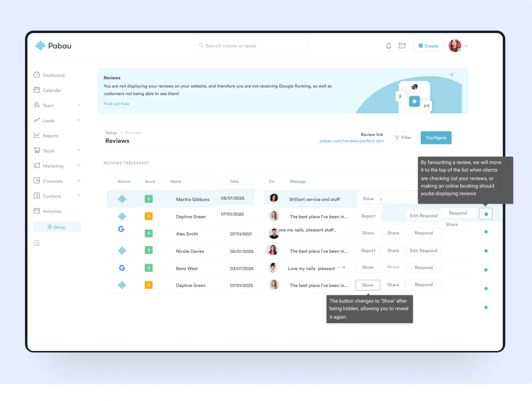The image size is (532, 401).
Task: Toggle favourite star on Nicole Davies review
Action: click(486, 251)
